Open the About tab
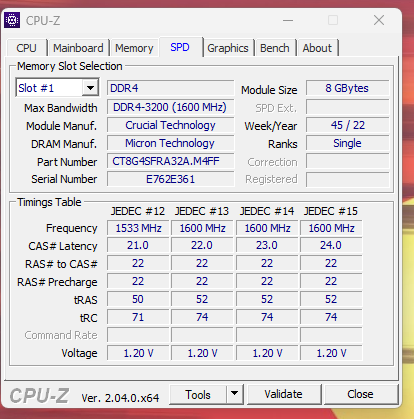 click(x=317, y=48)
